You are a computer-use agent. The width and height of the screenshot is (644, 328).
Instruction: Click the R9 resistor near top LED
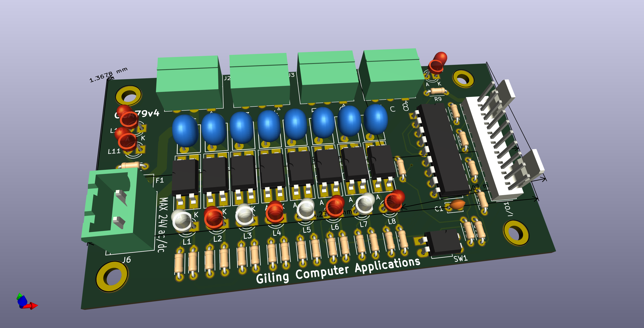[x=438, y=91]
